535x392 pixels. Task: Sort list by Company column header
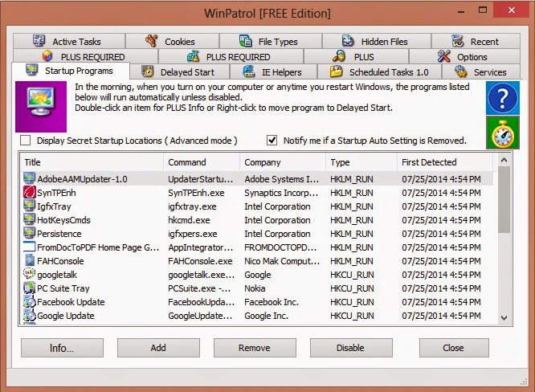pos(283,162)
